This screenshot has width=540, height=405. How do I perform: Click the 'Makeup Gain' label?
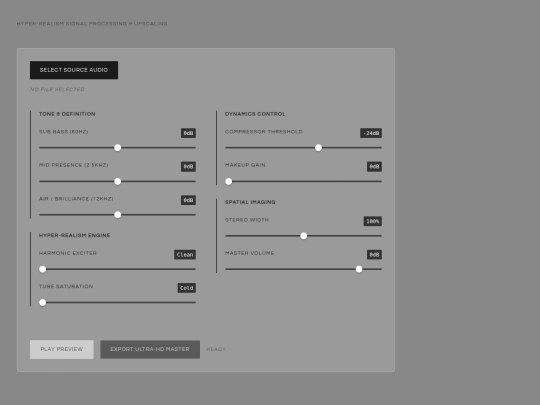[245, 165]
